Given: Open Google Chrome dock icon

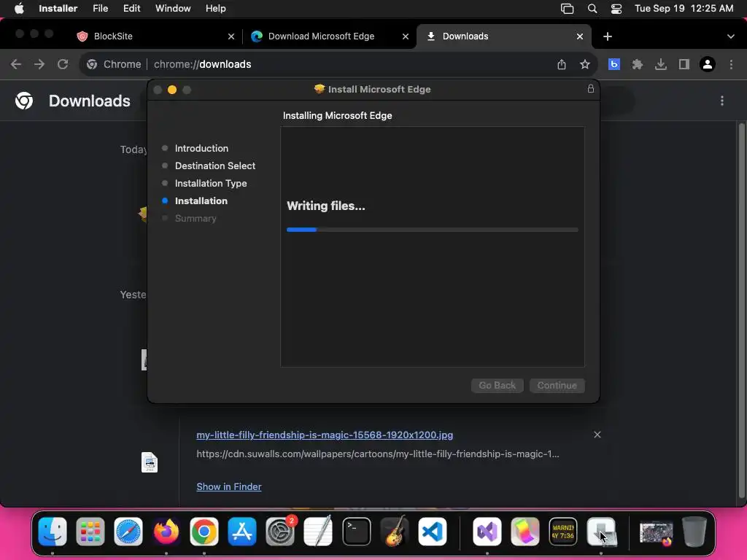Looking at the screenshot, I should [204, 531].
